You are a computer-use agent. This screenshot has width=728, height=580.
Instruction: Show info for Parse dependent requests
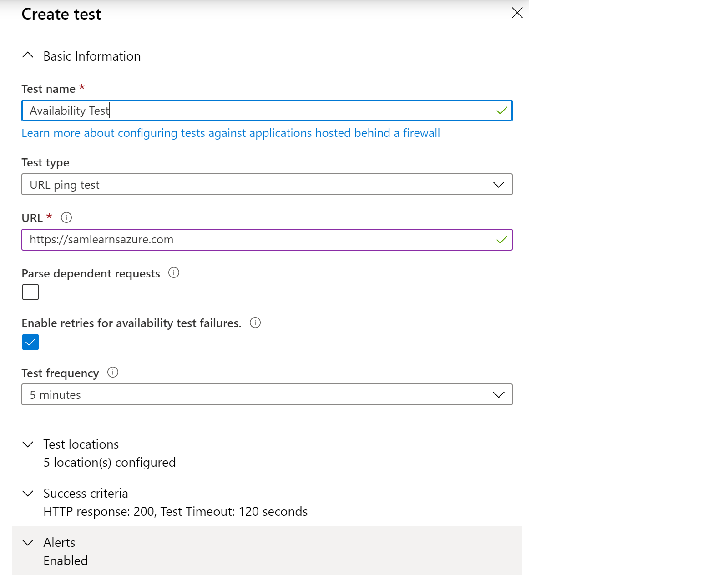(174, 272)
